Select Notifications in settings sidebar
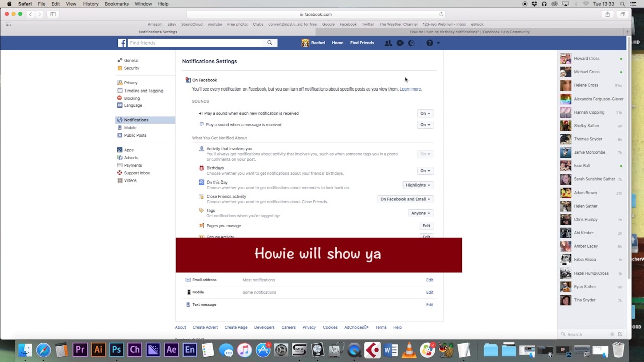Image resolution: width=644 pixels, height=362 pixels. pyautogui.click(x=145, y=120)
